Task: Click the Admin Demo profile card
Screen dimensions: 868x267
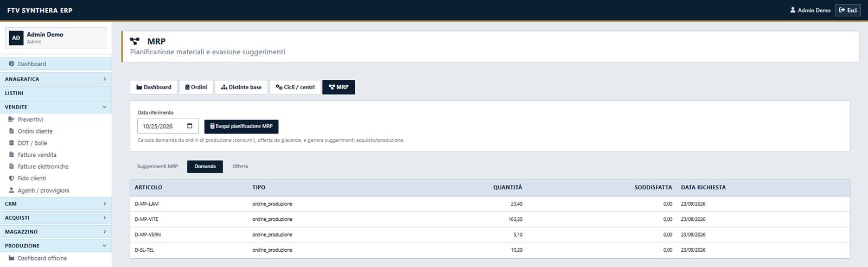Action: pos(56,38)
